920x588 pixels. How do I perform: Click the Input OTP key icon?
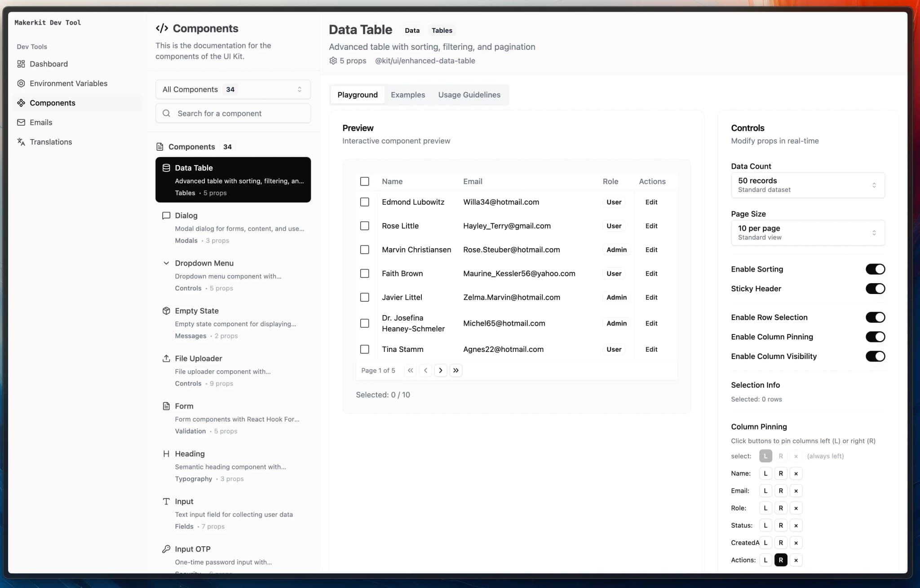pyautogui.click(x=166, y=549)
